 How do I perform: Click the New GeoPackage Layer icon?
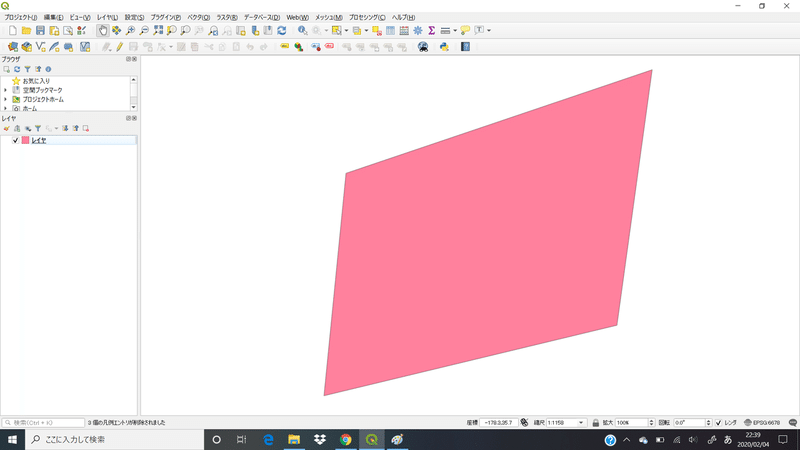(x=27, y=47)
